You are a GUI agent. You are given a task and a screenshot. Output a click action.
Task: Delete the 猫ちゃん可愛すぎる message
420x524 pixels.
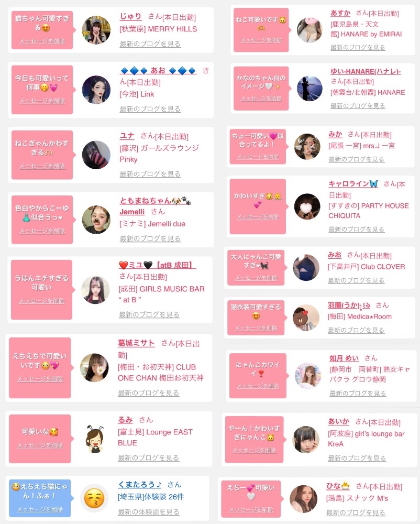[x=42, y=41]
